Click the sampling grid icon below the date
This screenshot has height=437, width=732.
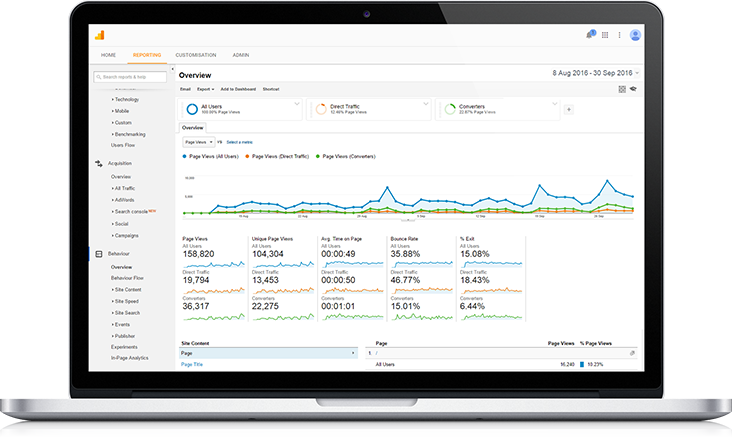coord(622,89)
